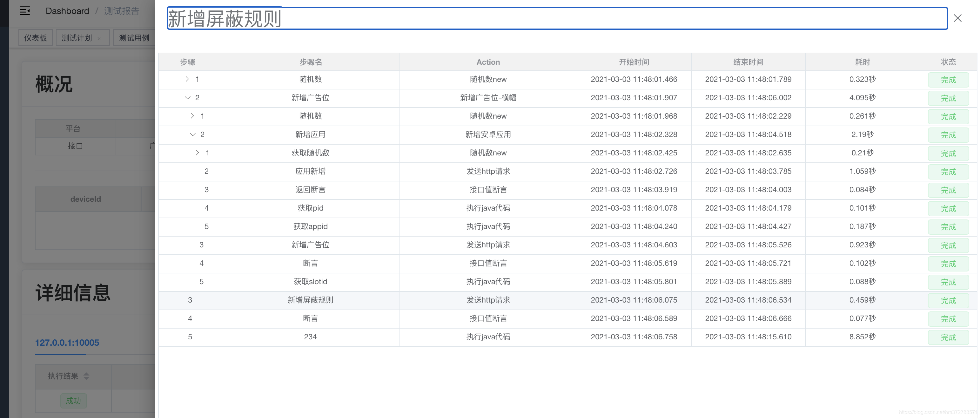Switch to the 测试用例 tab
The image size is (980, 418).
134,38
